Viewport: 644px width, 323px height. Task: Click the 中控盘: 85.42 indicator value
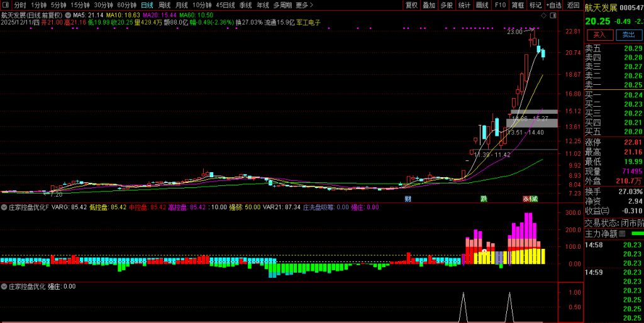pos(147,207)
